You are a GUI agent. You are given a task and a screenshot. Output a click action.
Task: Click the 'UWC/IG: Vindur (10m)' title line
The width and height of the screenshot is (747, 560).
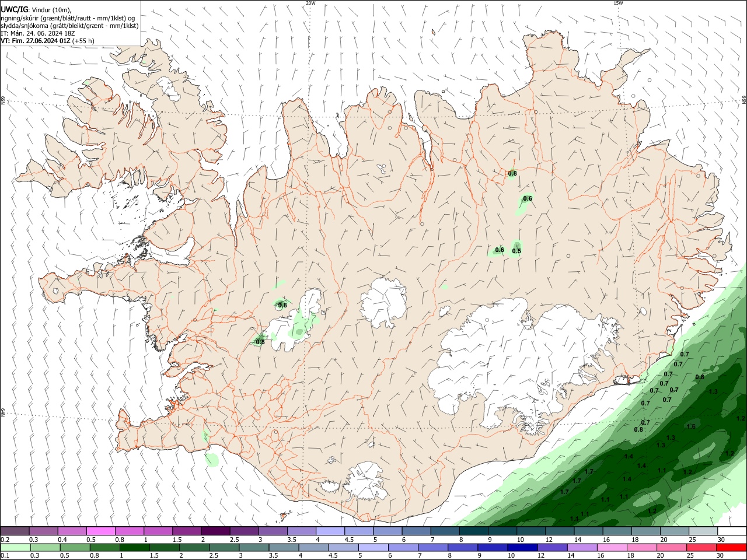[x=36, y=10]
